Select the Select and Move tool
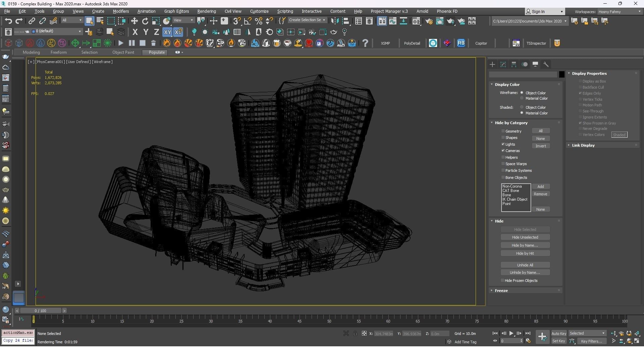 click(134, 21)
